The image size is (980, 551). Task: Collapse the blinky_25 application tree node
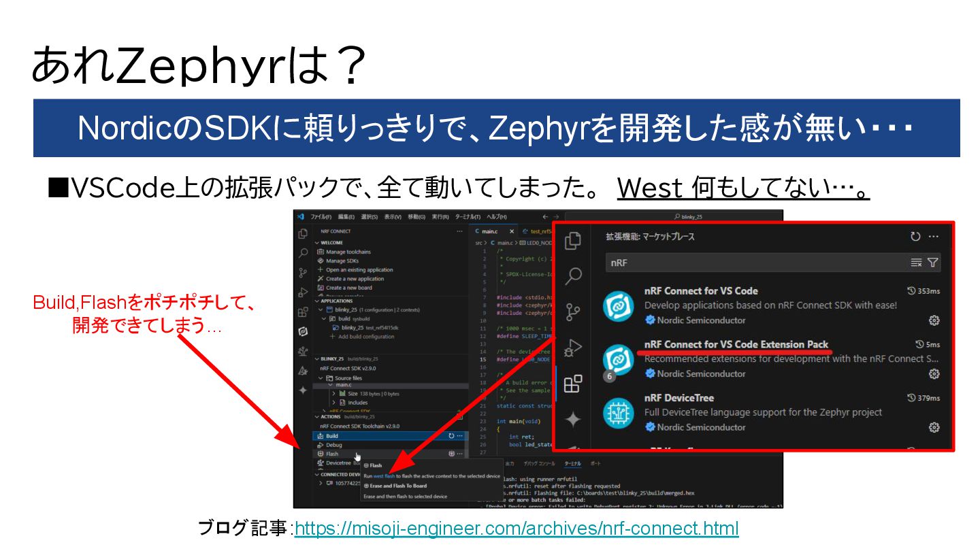point(321,310)
